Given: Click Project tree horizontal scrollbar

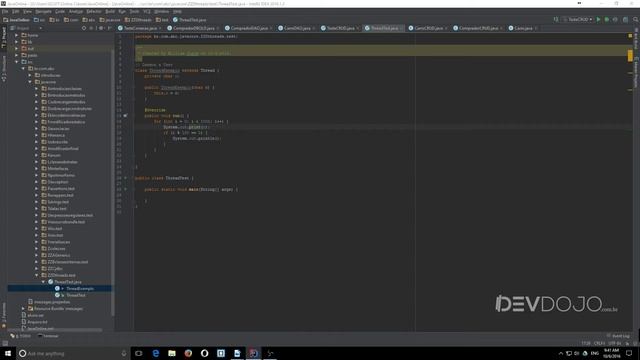Looking at the screenshot, I should 55,330.
